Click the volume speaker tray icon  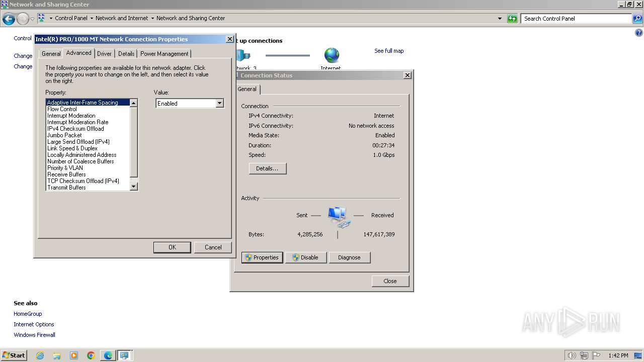(572, 355)
